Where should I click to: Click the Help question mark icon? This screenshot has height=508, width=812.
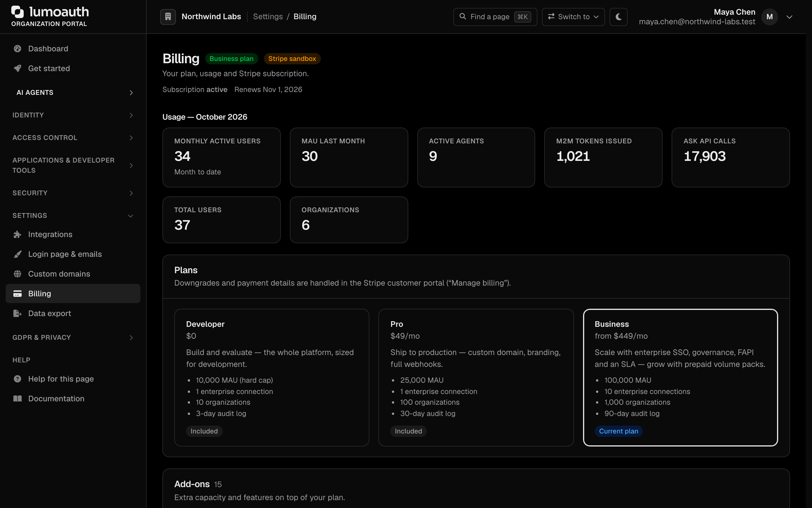[17, 379]
